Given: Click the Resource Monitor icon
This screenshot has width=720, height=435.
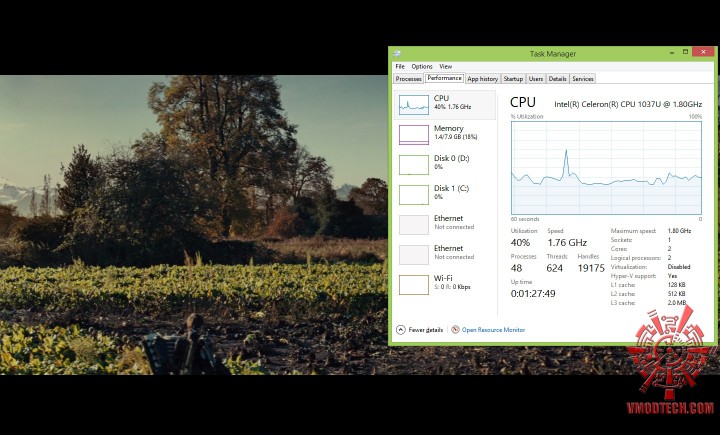Looking at the screenshot, I should click(455, 330).
